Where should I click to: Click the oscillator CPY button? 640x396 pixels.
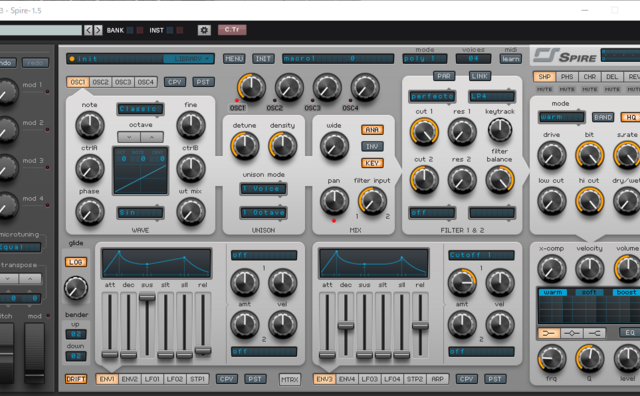pyautogui.click(x=175, y=82)
